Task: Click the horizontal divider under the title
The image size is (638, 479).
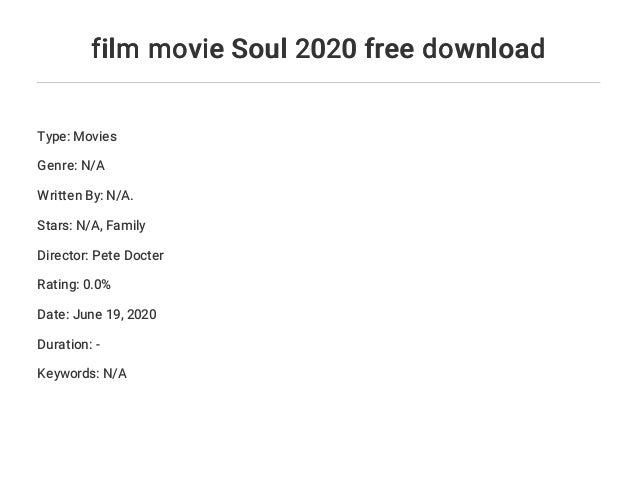Action: coord(318,82)
